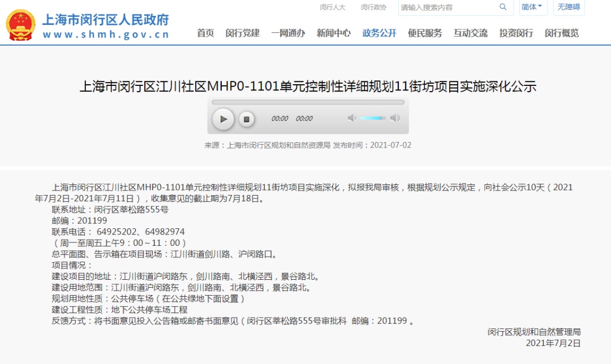The image size is (611, 364).
Task: Click the national emblem logo
Action: coord(21,25)
